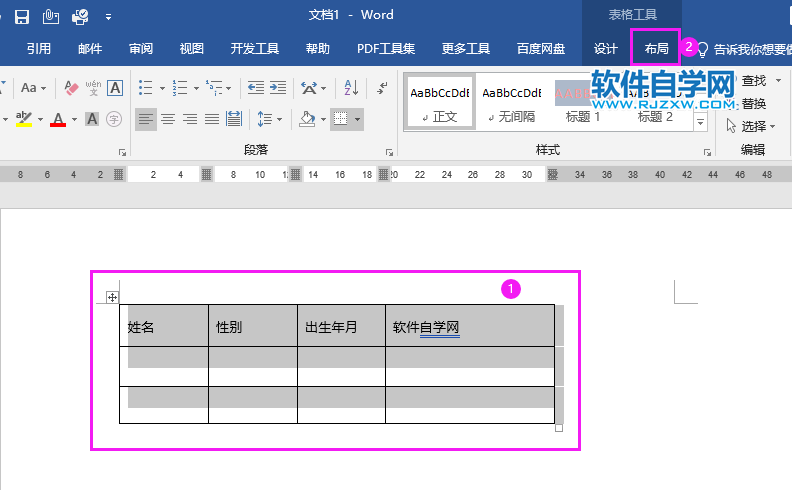The height and width of the screenshot is (490, 792).
Task: Expand bullet library dropdown arrow
Action: point(162,89)
